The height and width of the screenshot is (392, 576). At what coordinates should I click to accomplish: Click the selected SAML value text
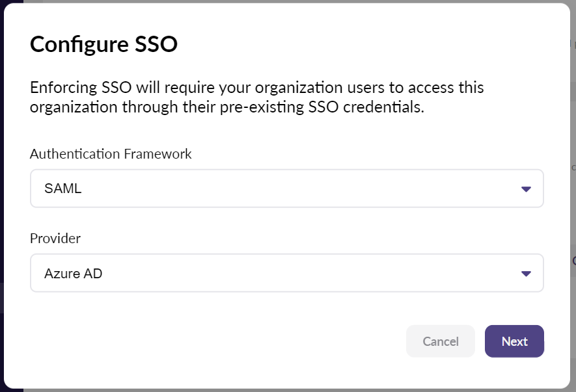pyautogui.click(x=63, y=189)
